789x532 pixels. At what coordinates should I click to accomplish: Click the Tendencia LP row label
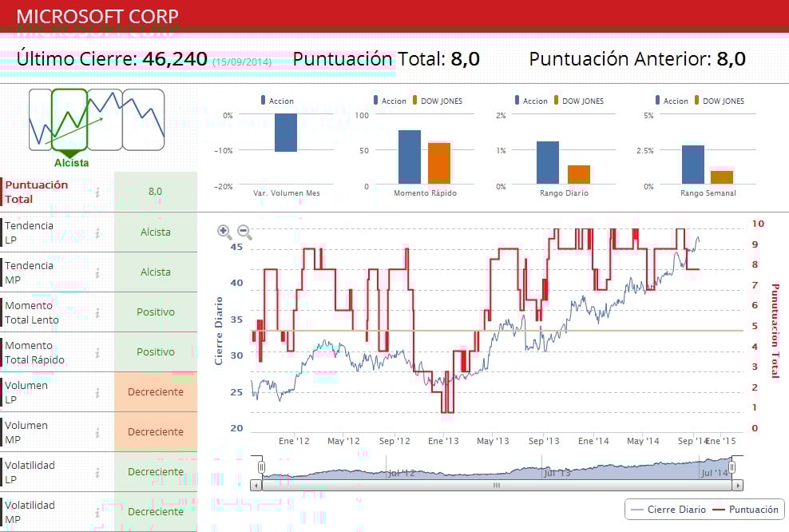point(29,232)
